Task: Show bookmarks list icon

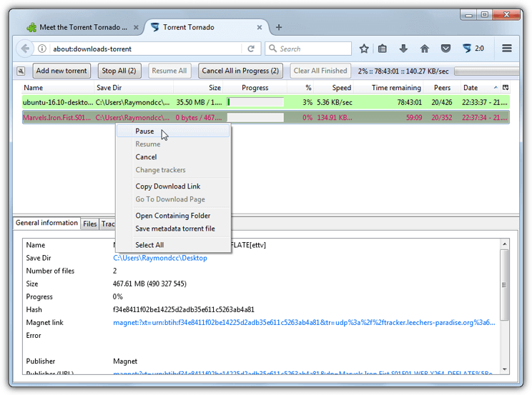Action: click(x=383, y=49)
